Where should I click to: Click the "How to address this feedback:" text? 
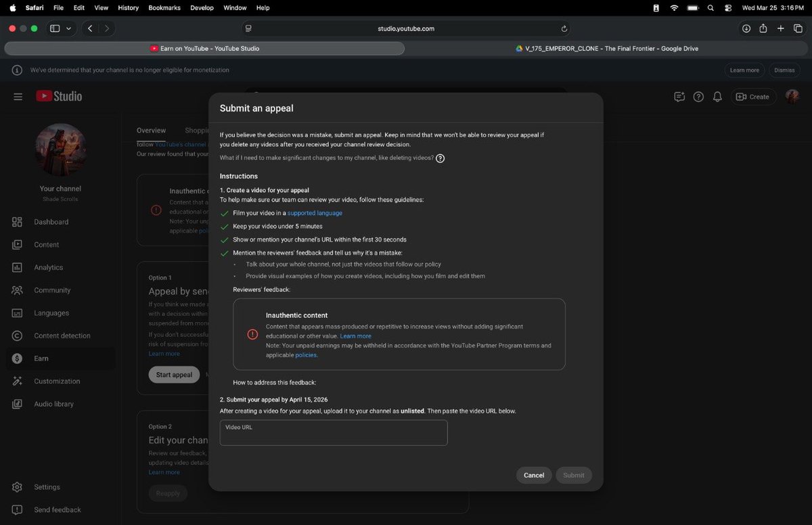275,383
